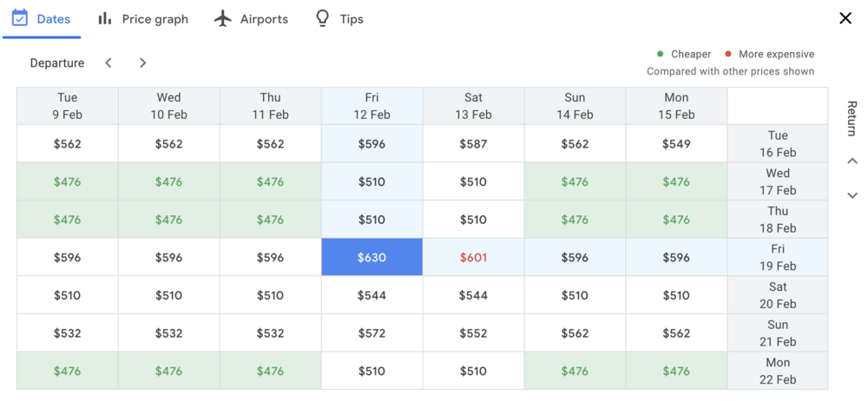The width and height of the screenshot is (868, 401).
Task: Pick the $549 fare for Mon 15 Feb
Action: (x=676, y=144)
